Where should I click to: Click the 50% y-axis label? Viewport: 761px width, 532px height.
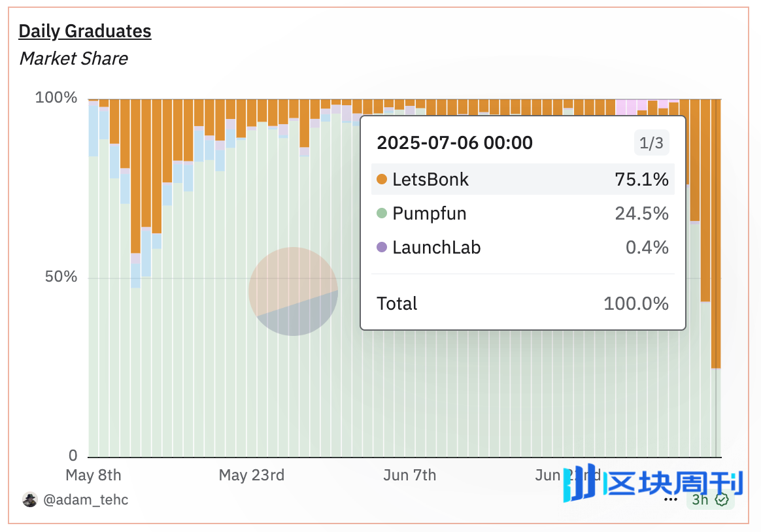(61, 277)
